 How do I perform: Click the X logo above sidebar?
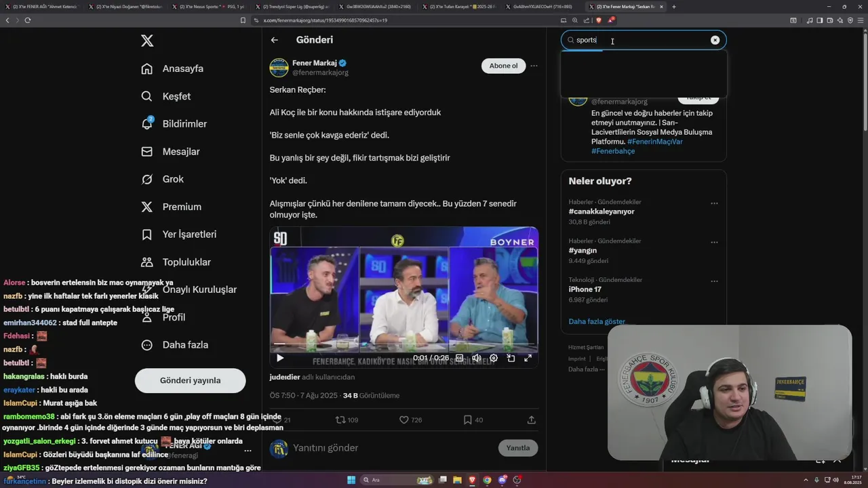147,41
